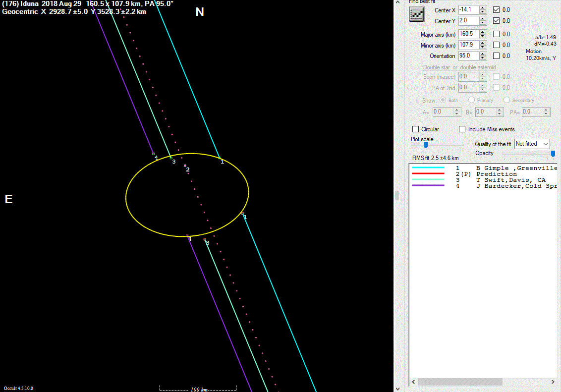This screenshot has width=561, height=392.
Task: Click the red legend line for Prediction
Action: (x=428, y=173)
